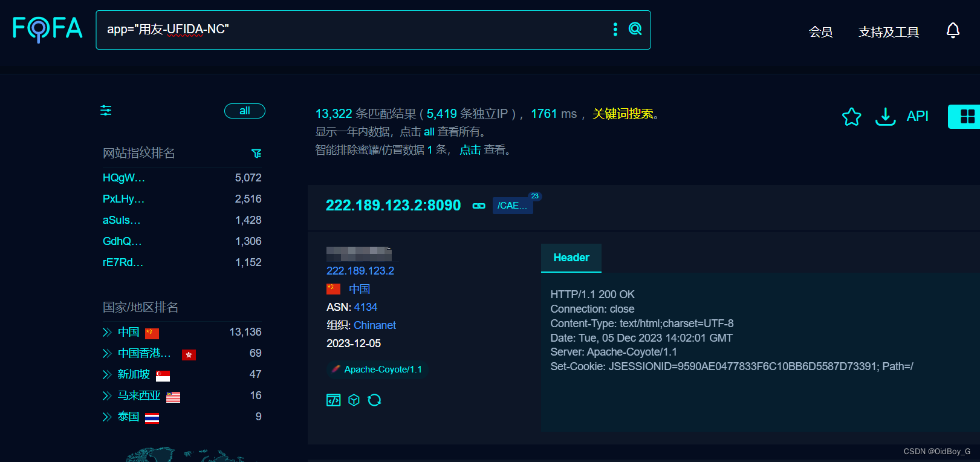
Task: Click the China flag icon in result
Action: coord(333,289)
